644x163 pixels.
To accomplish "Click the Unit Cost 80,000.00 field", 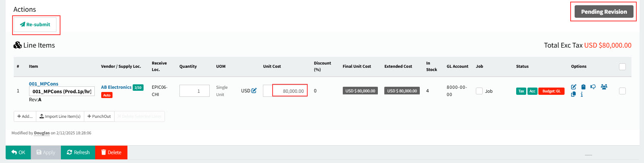I will (x=290, y=91).
